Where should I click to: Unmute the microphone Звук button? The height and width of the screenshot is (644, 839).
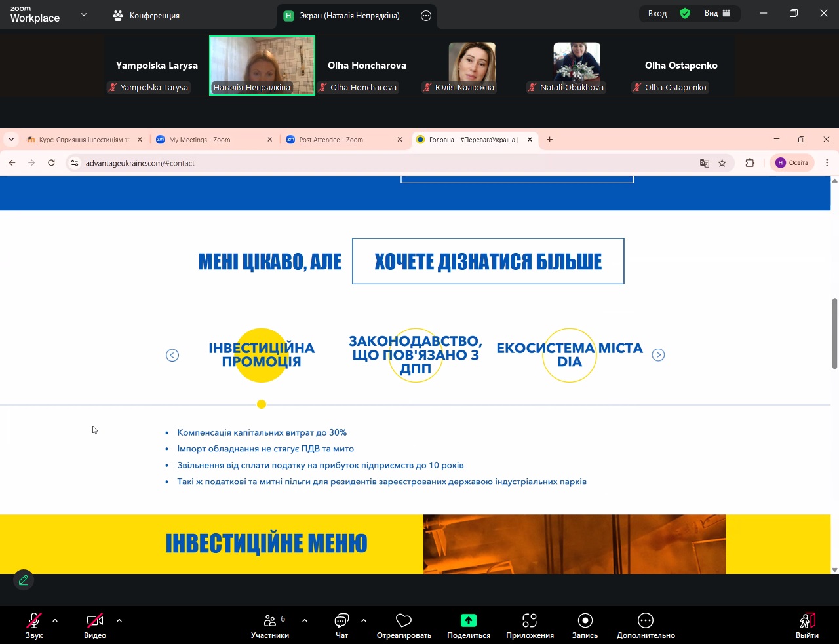tap(33, 620)
